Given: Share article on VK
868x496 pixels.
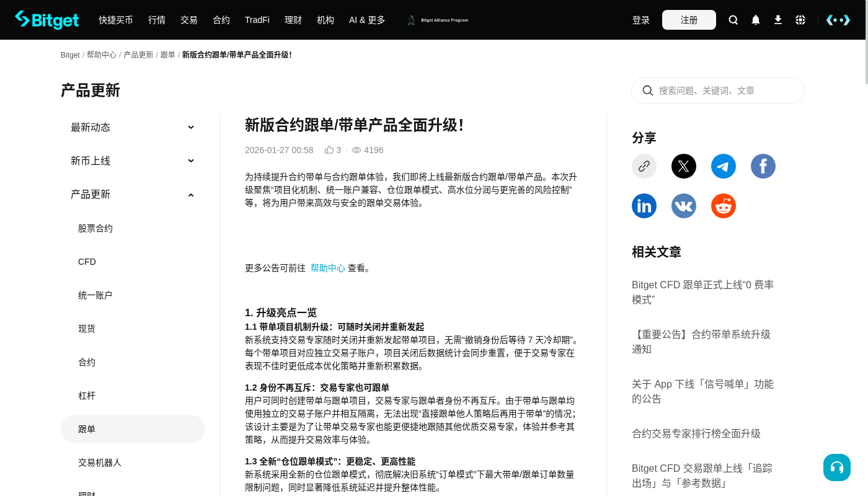Looking at the screenshot, I should (684, 206).
